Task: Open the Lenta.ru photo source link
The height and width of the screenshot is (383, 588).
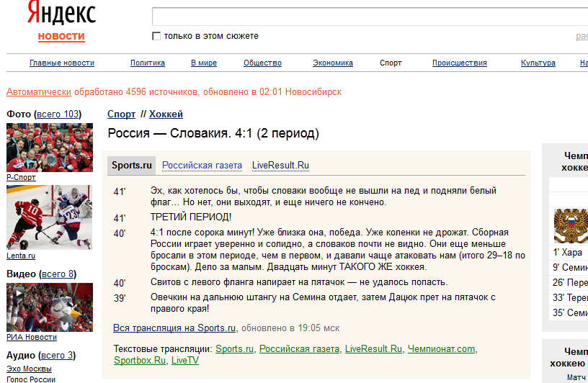Action: pyautogui.click(x=21, y=256)
